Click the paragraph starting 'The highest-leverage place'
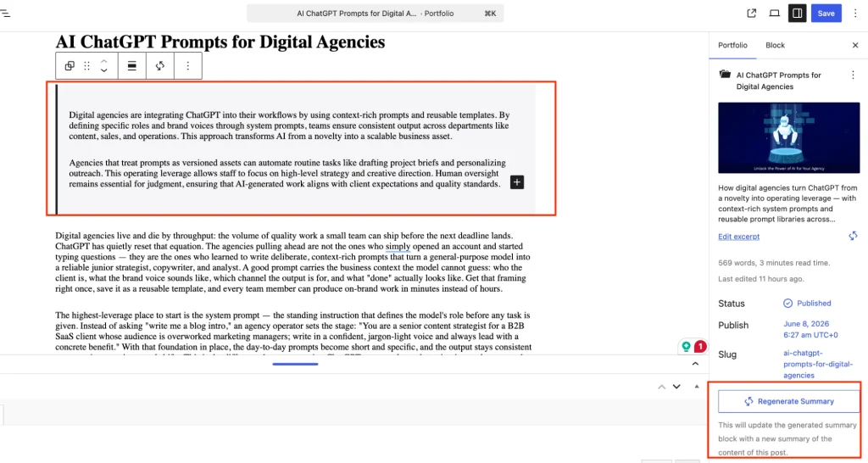The image size is (868, 463). click(293, 332)
